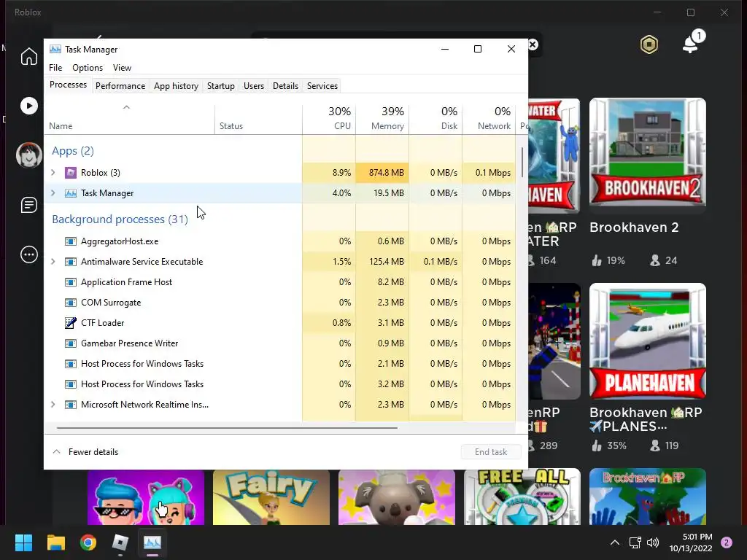Open the network status tray icon
This screenshot has width=747, height=560.
point(635,542)
